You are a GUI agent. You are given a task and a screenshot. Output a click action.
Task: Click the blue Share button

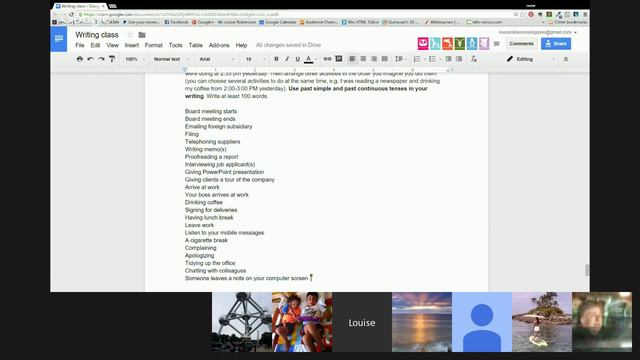click(x=556, y=44)
